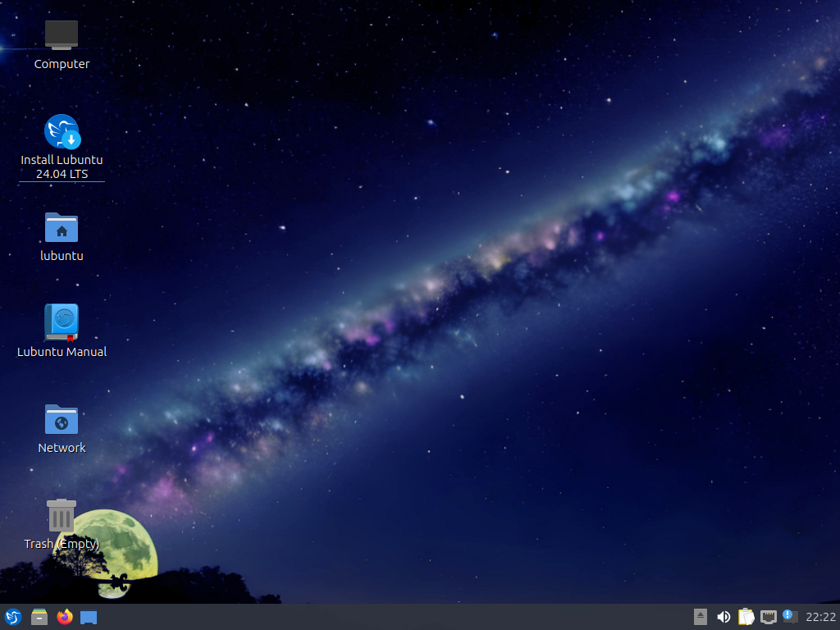Image resolution: width=840 pixels, height=630 pixels.
Task: Launch the file manager from the taskbar
Action: click(39, 617)
